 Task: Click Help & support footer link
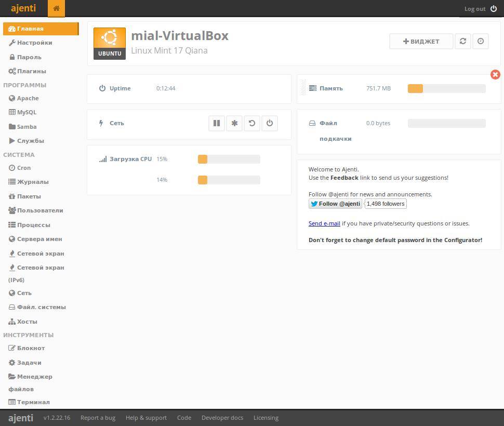pos(146,418)
